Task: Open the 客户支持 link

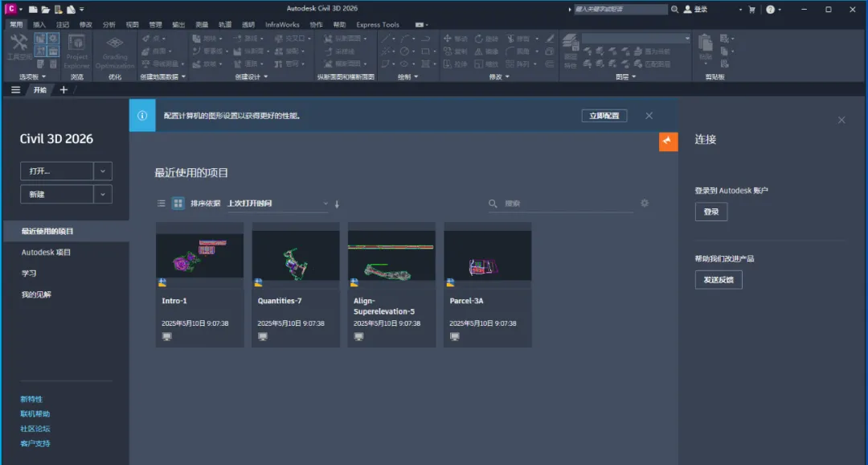Action: tap(35, 443)
